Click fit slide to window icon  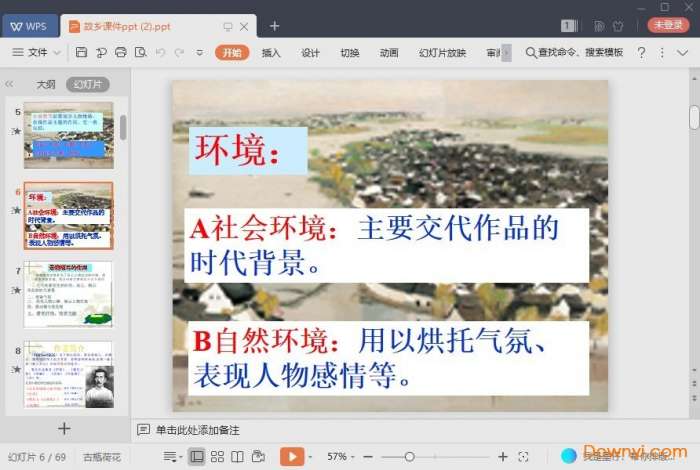523,457
